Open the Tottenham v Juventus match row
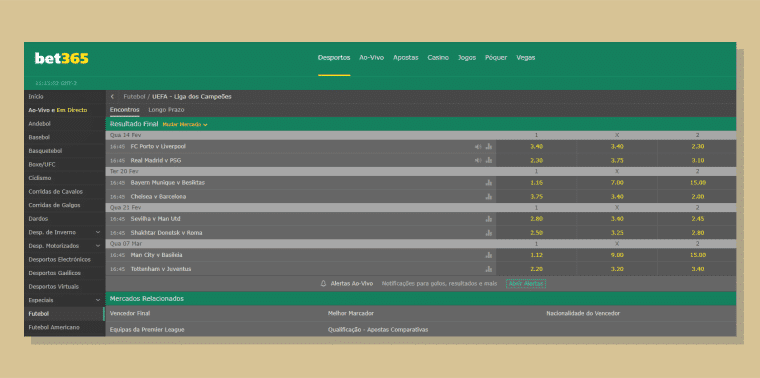This screenshot has height=378, width=760. (x=301, y=269)
